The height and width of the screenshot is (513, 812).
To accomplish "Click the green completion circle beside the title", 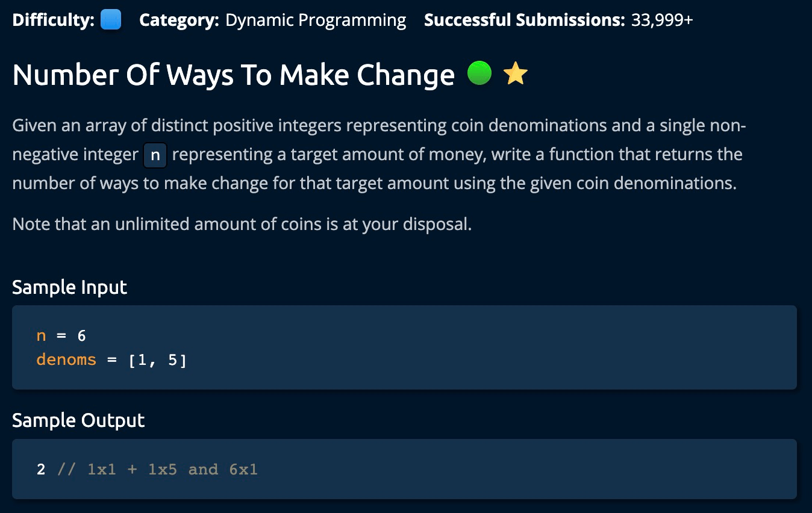I will pyautogui.click(x=479, y=74).
